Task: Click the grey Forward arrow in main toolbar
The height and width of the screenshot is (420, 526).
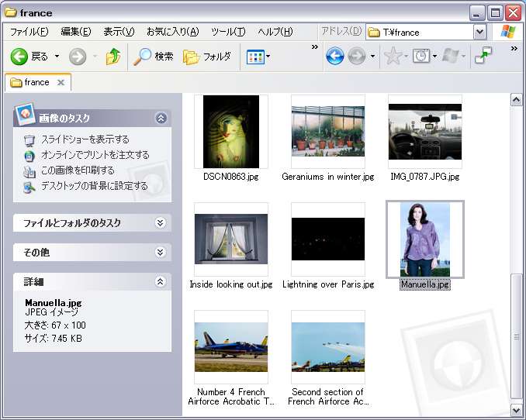Action: (x=78, y=57)
